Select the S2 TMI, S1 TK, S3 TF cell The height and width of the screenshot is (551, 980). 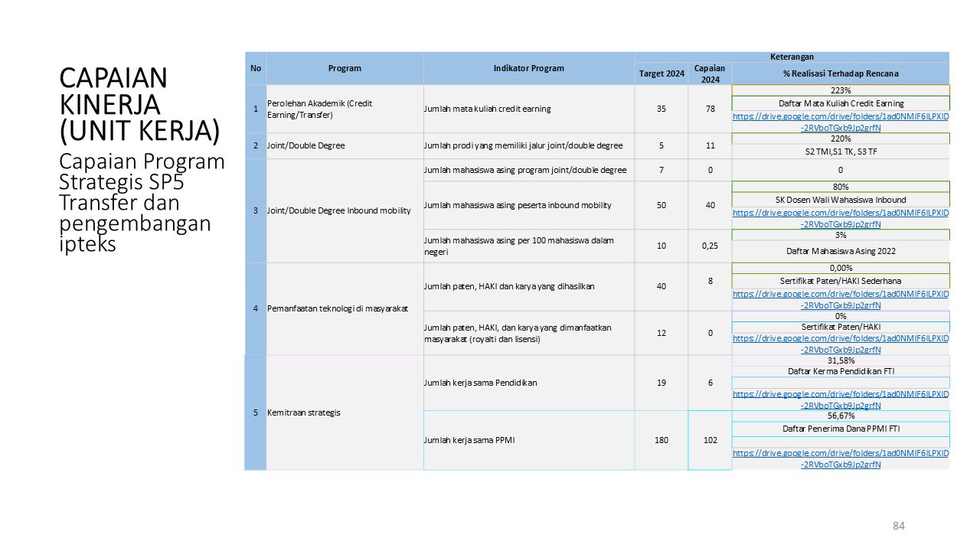[x=841, y=152]
